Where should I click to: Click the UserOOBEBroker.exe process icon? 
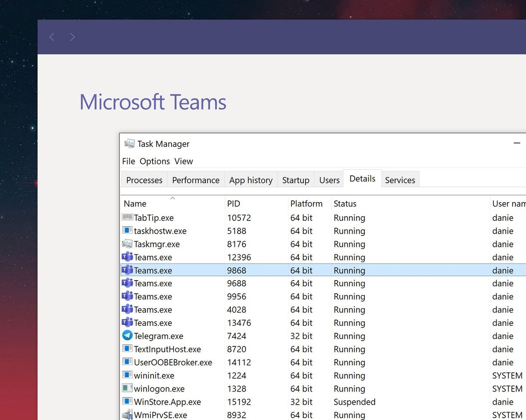click(x=127, y=362)
